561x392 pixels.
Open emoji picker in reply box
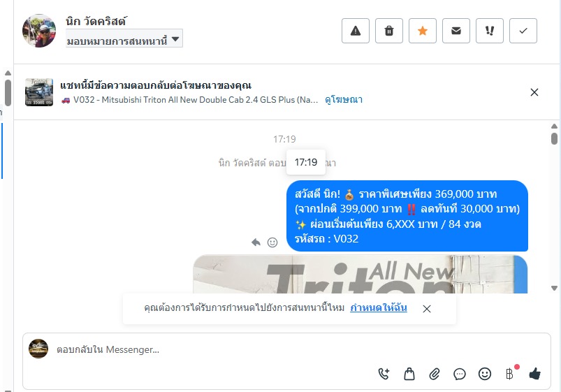pyautogui.click(x=485, y=374)
